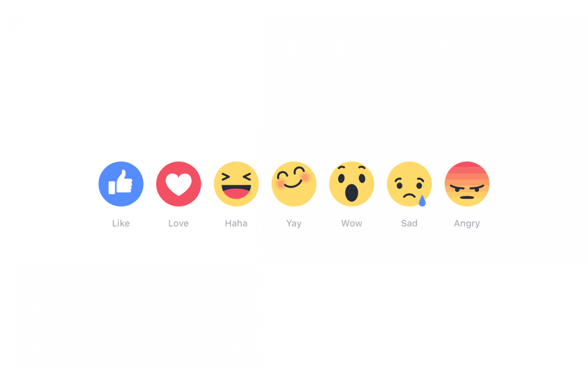Select the "Angry" text label
The image size is (588, 368).
point(467,224)
